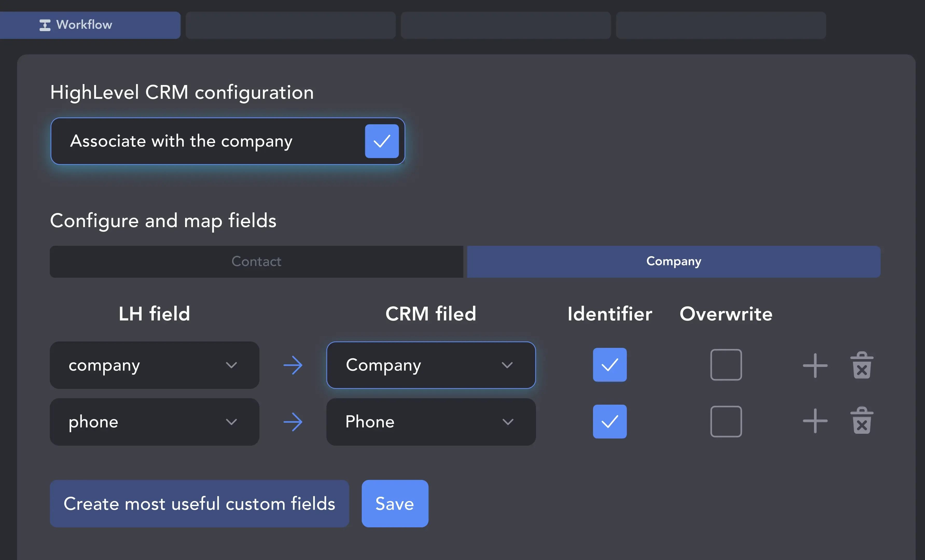Click the Configure and map fields heading
This screenshot has width=925, height=560.
(x=163, y=221)
